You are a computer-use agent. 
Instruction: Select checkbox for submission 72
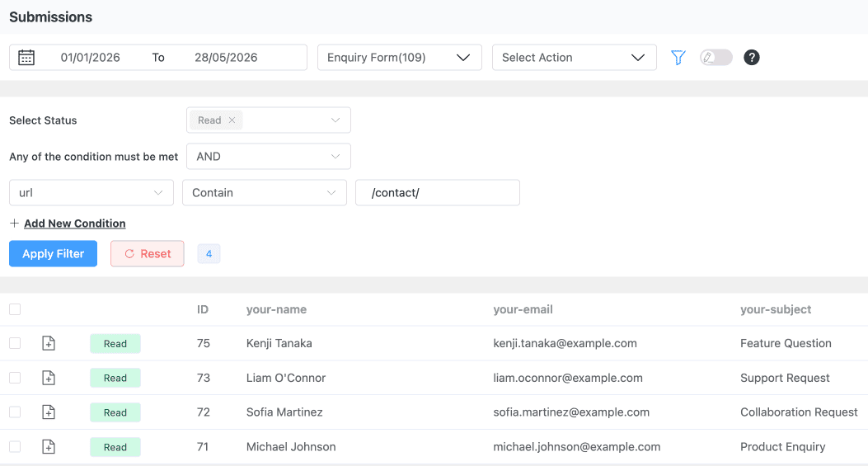coord(15,412)
